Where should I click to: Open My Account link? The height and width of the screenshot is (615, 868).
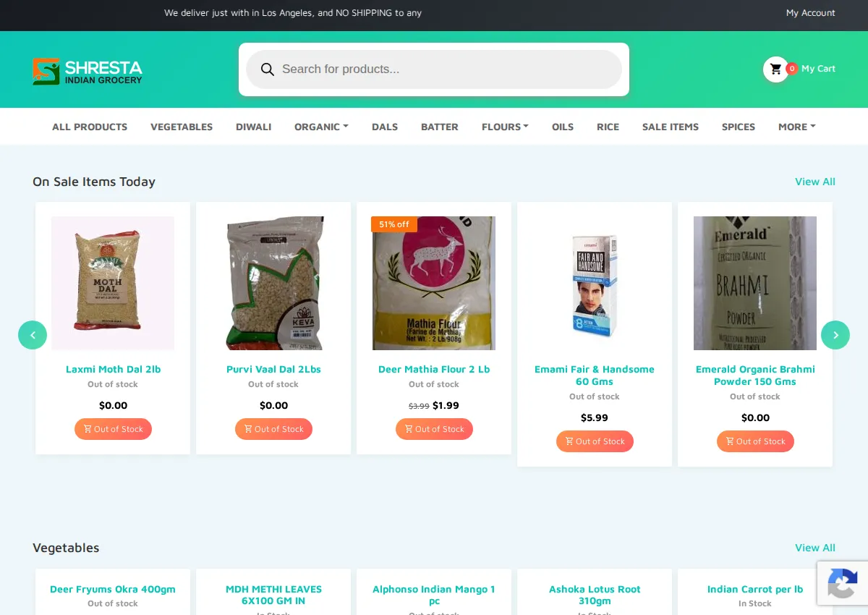[x=811, y=13]
